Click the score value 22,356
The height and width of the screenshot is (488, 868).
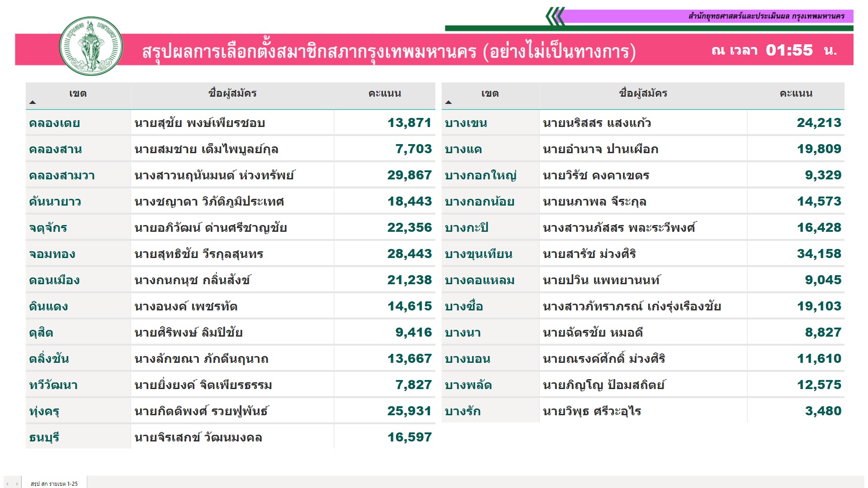[410, 228]
